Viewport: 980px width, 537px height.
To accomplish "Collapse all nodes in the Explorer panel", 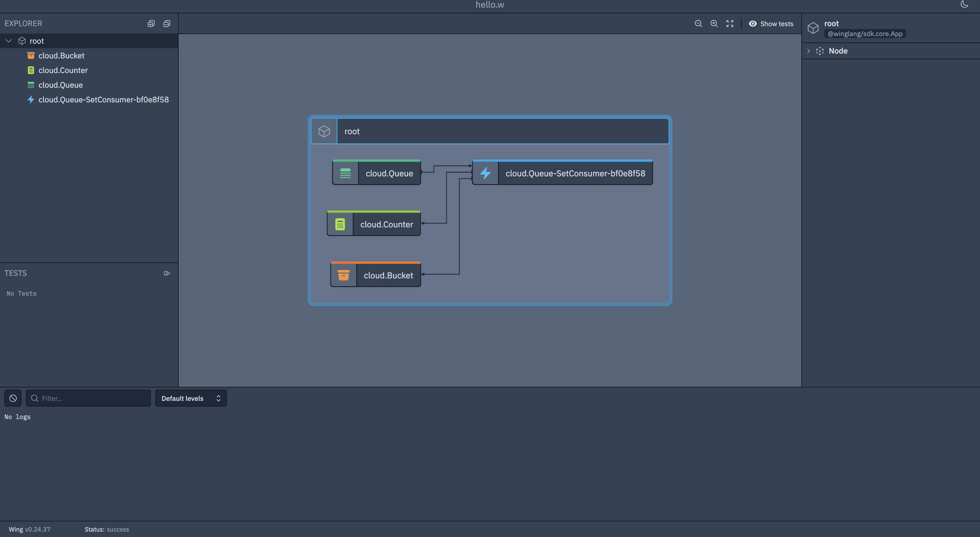I will pos(167,23).
